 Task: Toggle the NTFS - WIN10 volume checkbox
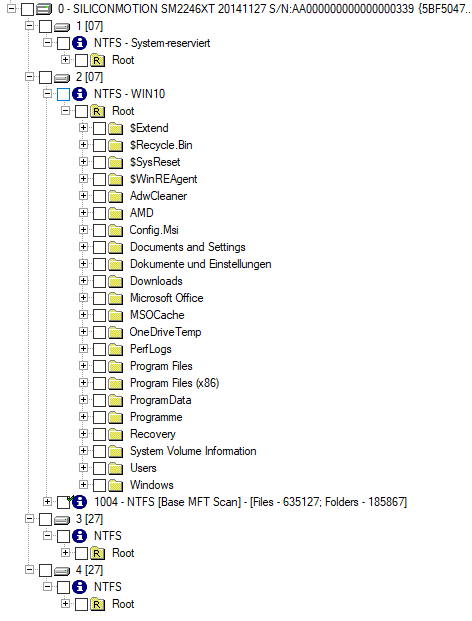pyautogui.click(x=63, y=94)
